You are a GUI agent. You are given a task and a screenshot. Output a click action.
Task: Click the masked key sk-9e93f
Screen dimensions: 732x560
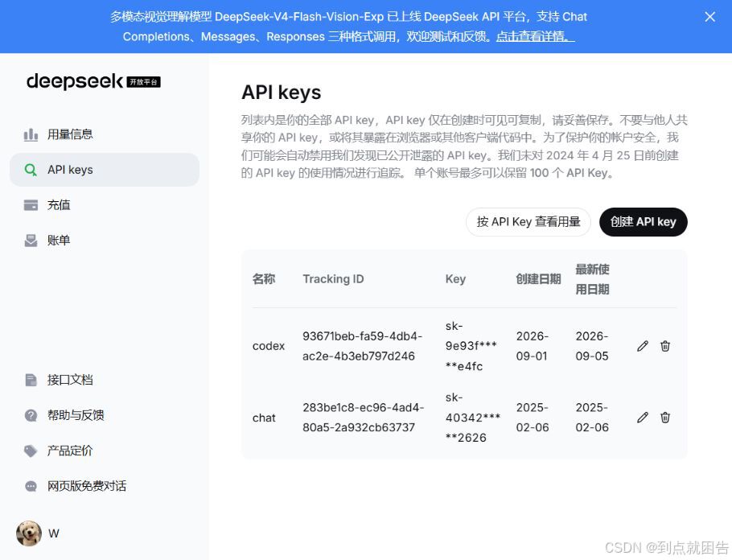coord(471,346)
